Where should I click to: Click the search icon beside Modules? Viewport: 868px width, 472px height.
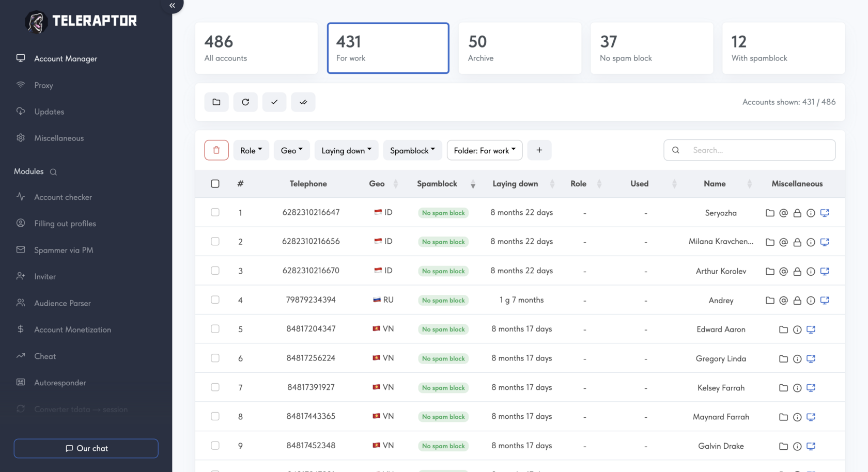tap(53, 172)
